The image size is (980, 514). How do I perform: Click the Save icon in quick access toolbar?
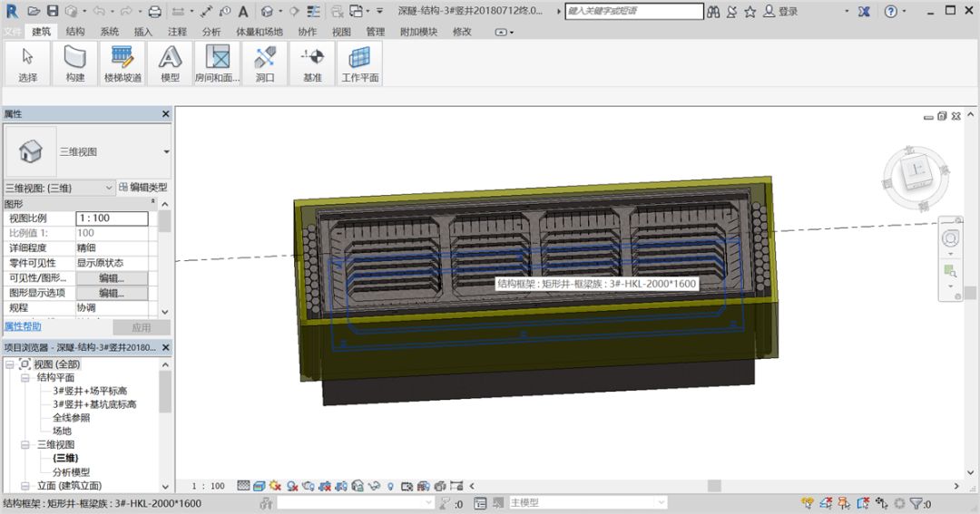pos(53,11)
